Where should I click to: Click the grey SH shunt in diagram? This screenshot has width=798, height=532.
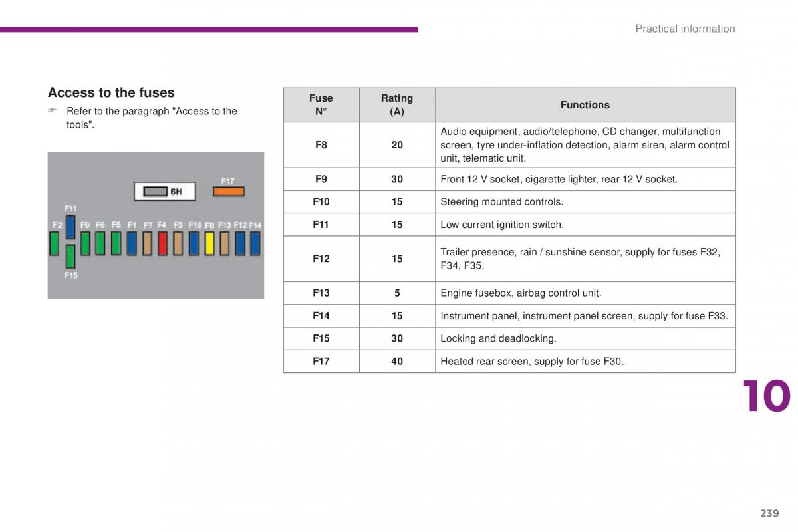pos(156,192)
